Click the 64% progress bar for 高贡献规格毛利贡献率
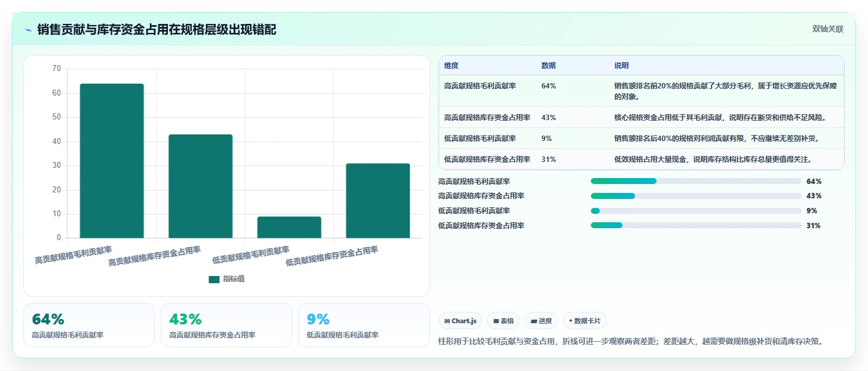 (x=696, y=181)
